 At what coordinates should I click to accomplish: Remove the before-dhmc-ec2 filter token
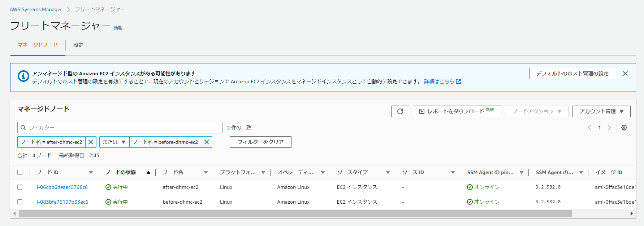pyautogui.click(x=206, y=142)
